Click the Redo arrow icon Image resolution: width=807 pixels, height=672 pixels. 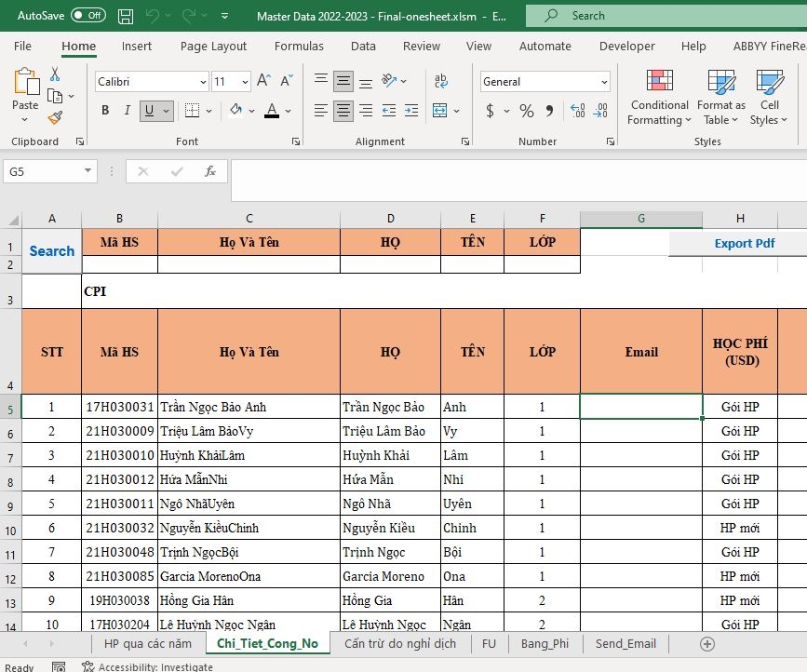pyautogui.click(x=189, y=16)
